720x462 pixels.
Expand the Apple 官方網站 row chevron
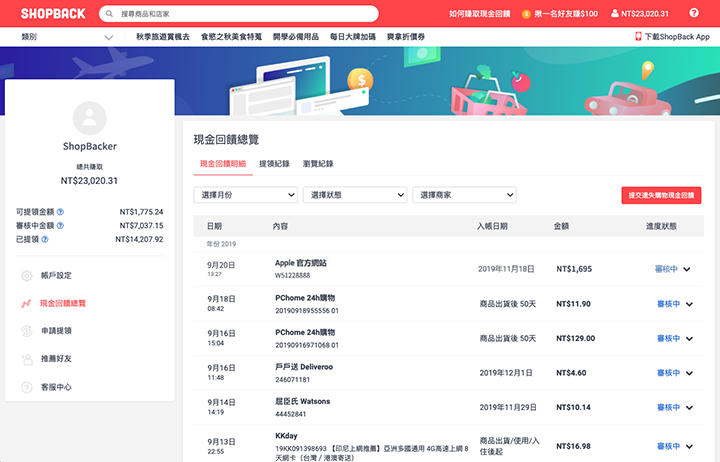pyautogui.click(x=686, y=269)
